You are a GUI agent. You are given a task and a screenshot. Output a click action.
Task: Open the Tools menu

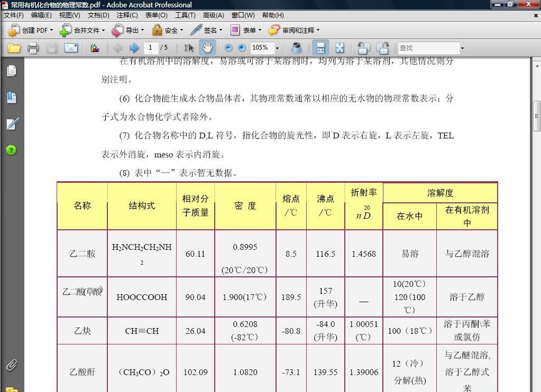click(185, 15)
